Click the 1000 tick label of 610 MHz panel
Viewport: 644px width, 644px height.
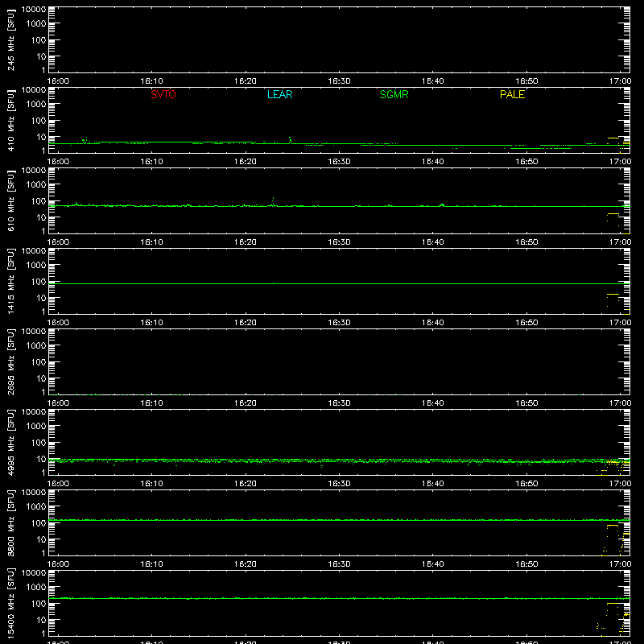[36, 185]
